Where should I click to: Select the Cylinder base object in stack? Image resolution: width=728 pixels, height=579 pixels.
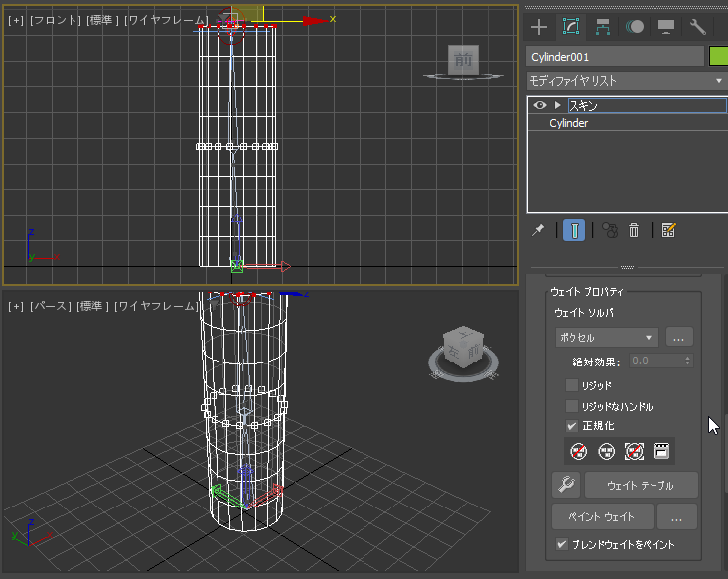click(x=568, y=123)
